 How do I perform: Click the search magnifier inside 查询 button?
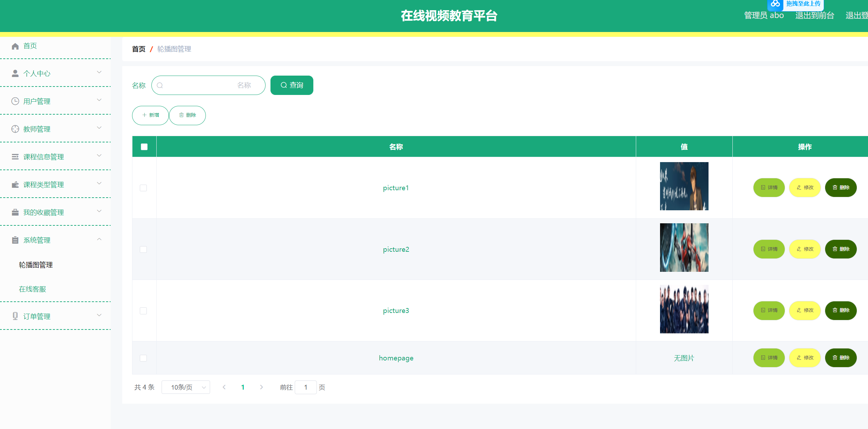pyautogui.click(x=284, y=85)
